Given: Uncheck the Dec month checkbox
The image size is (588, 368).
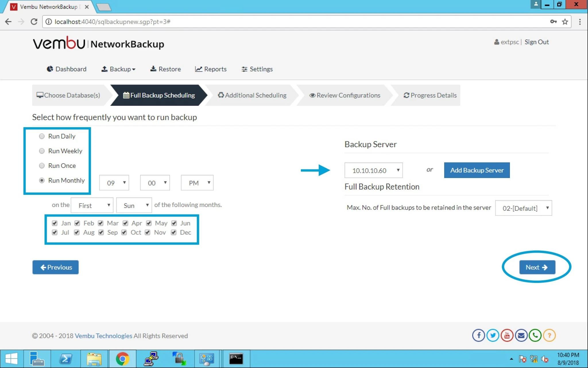Looking at the screenshot, I should pos(174,232).
